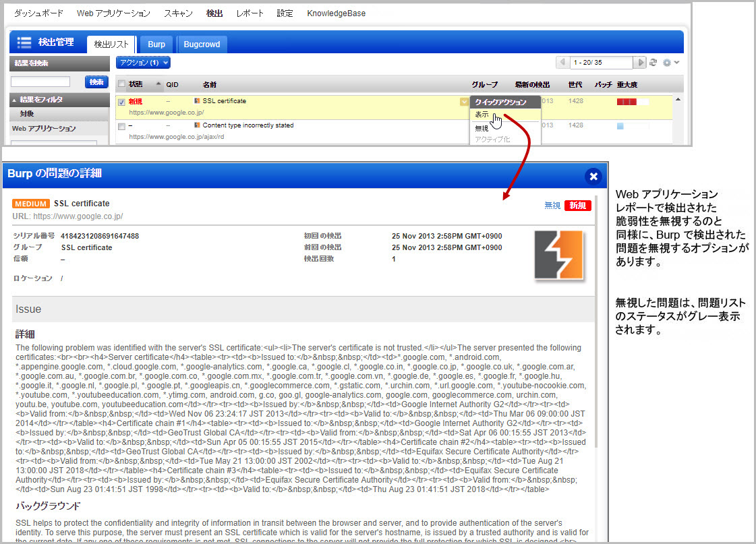Go to the next page of results

[x=640, y=63]
